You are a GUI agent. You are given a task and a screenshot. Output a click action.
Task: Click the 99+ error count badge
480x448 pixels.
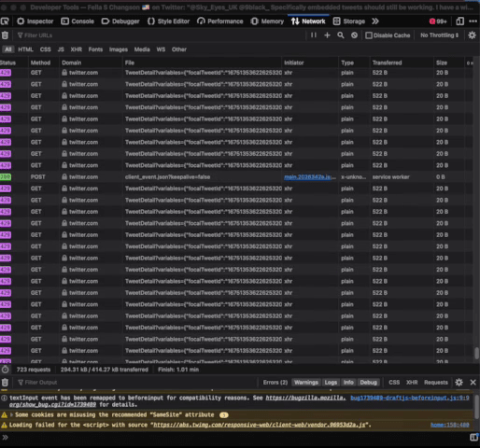[438, 21]
